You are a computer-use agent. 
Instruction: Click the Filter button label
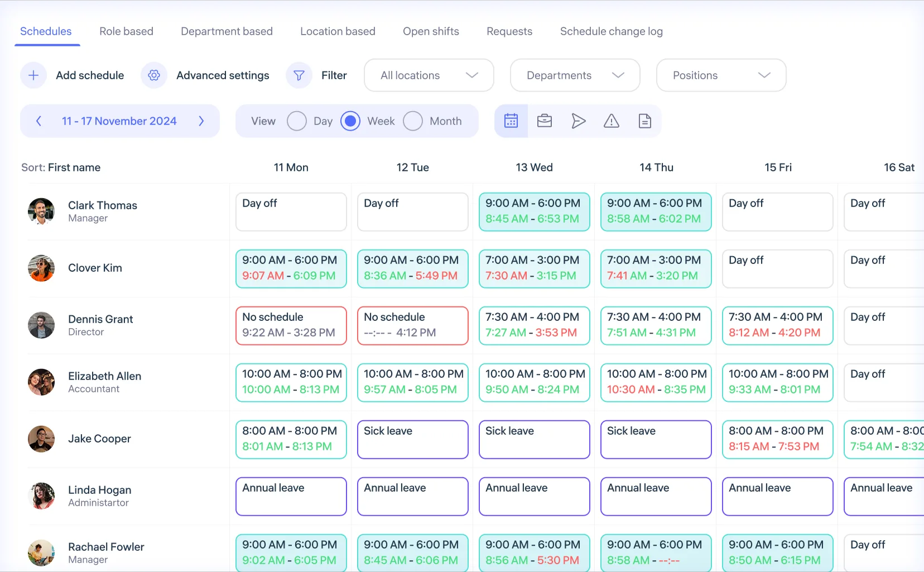coord(334,75)
